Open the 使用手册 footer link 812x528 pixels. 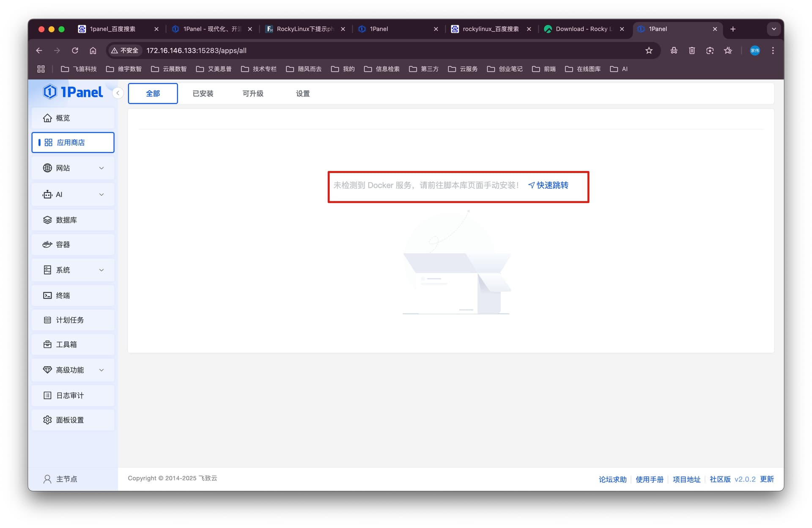click(650, 479)
